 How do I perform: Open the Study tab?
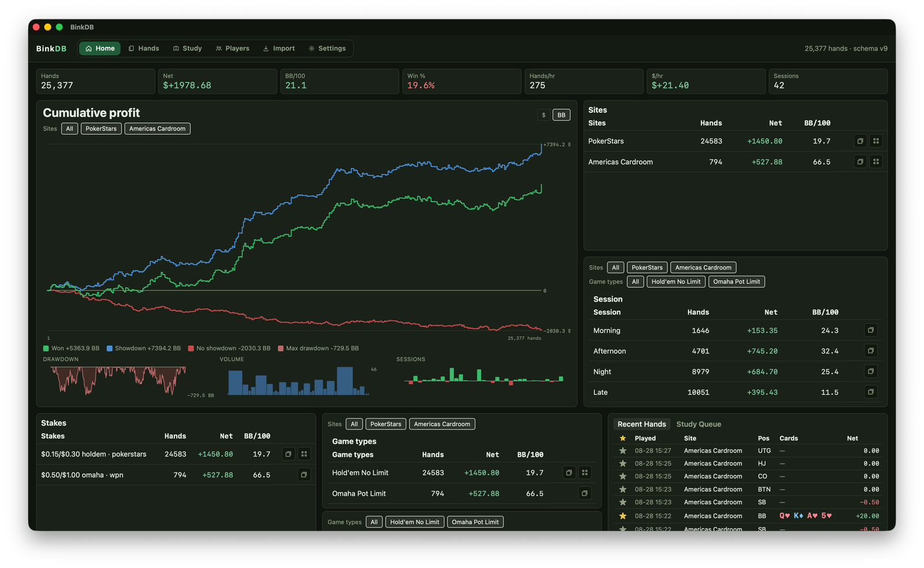tap(188, 49)
